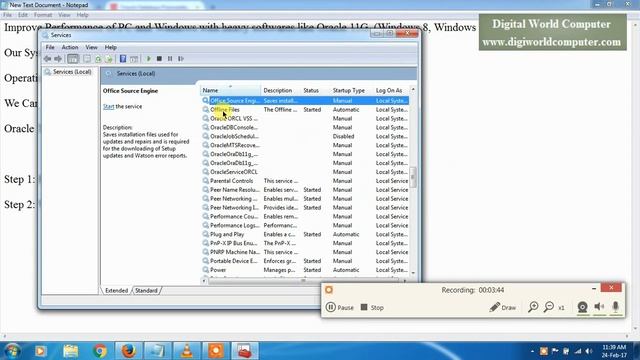Viewport: 640px width, 360px height.
Task: Switch to the Standard tab
Action: pos(146,291)
